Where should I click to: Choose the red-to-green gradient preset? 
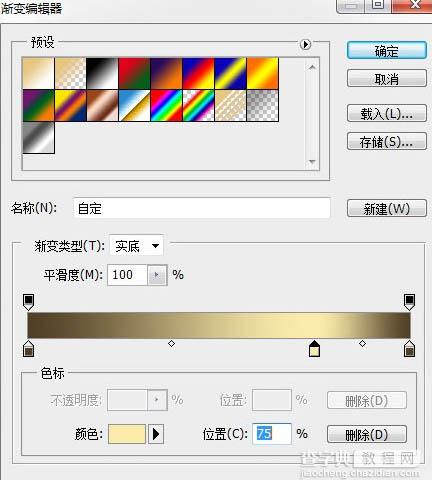pos(134,73)
